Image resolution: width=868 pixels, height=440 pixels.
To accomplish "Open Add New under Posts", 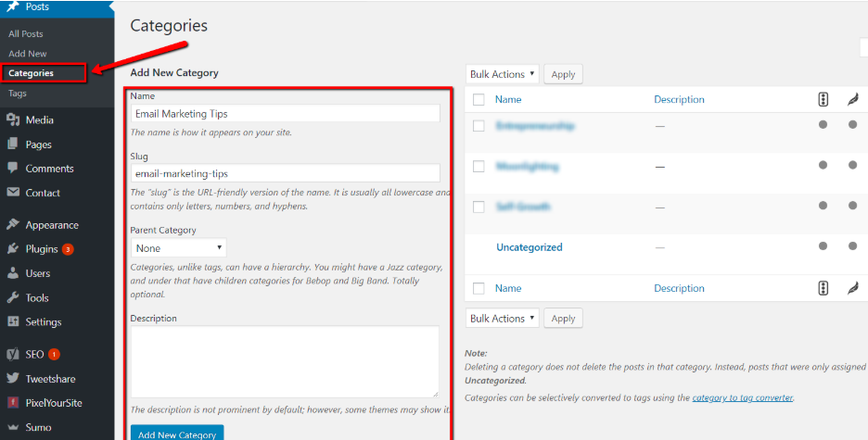I will 28,54.
